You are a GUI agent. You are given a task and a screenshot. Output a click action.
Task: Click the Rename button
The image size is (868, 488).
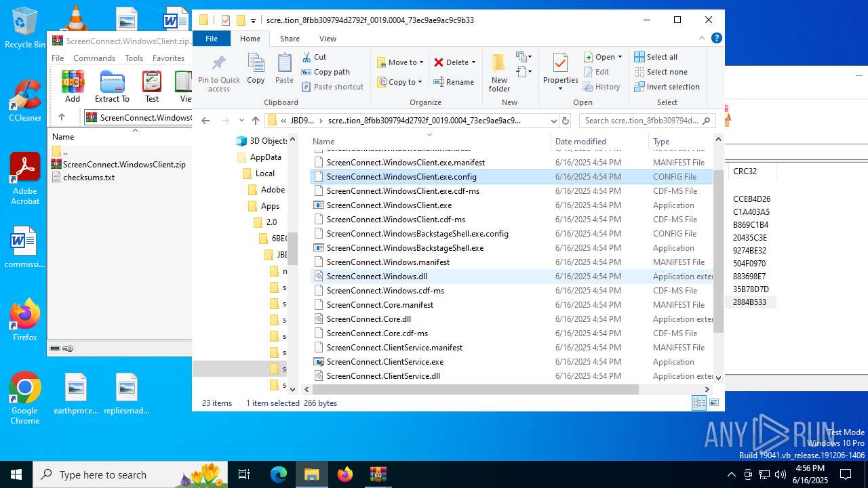point(454,82)
